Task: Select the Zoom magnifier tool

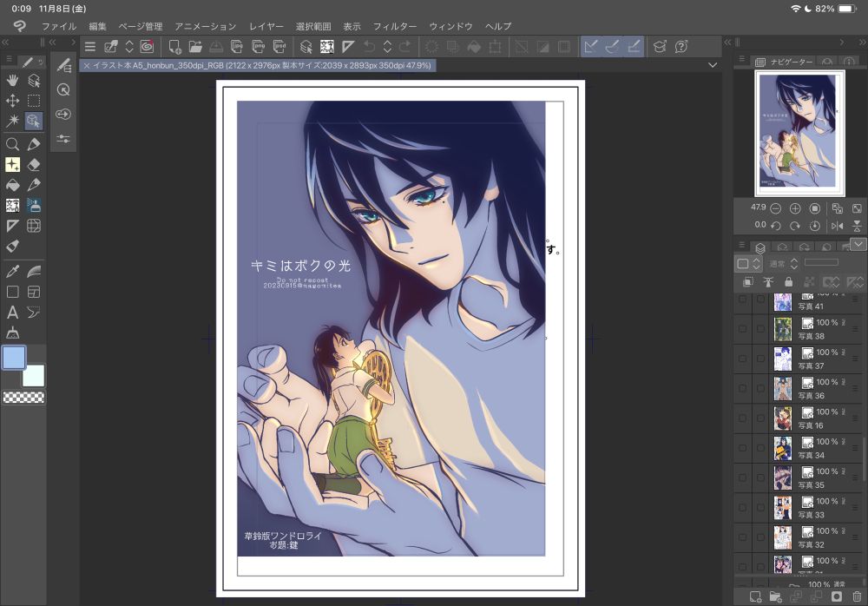Action: point(12,145)
